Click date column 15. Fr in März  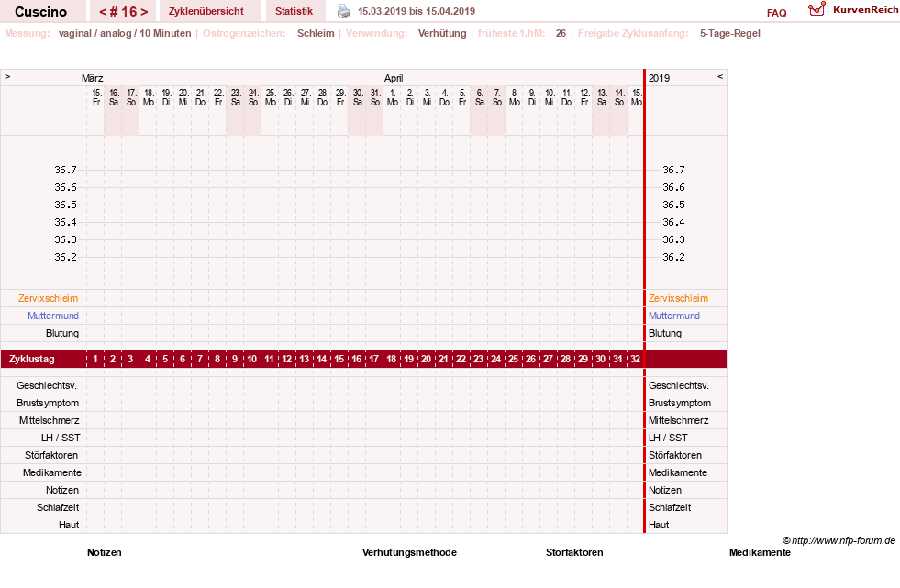[96, 97]
